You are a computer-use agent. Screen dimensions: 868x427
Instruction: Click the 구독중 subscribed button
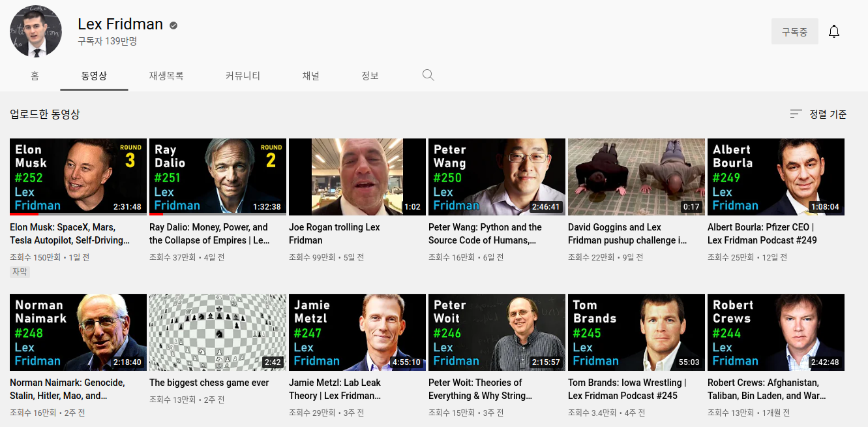[x=794, y=31]
